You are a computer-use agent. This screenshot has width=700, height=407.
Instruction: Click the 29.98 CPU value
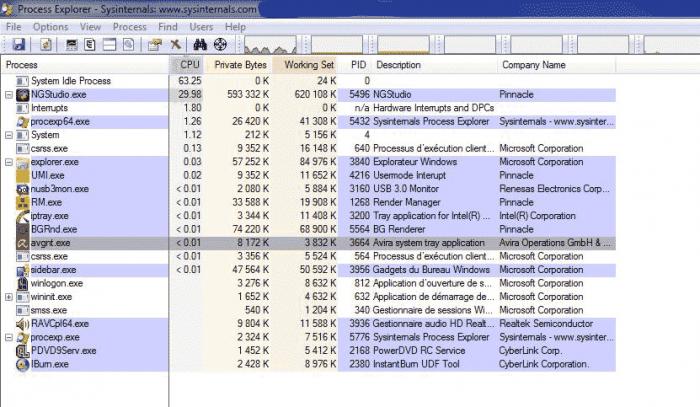(x=190, y=95)
